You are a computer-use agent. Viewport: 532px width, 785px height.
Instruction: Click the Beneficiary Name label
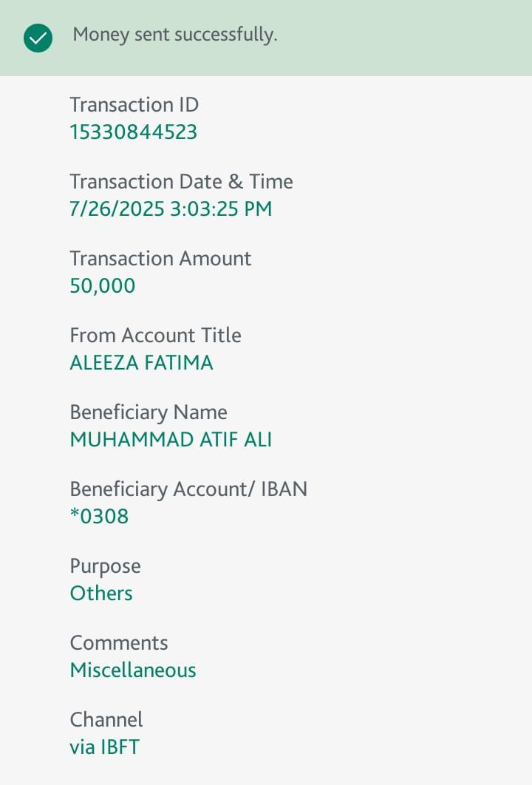tap(149, 412)
